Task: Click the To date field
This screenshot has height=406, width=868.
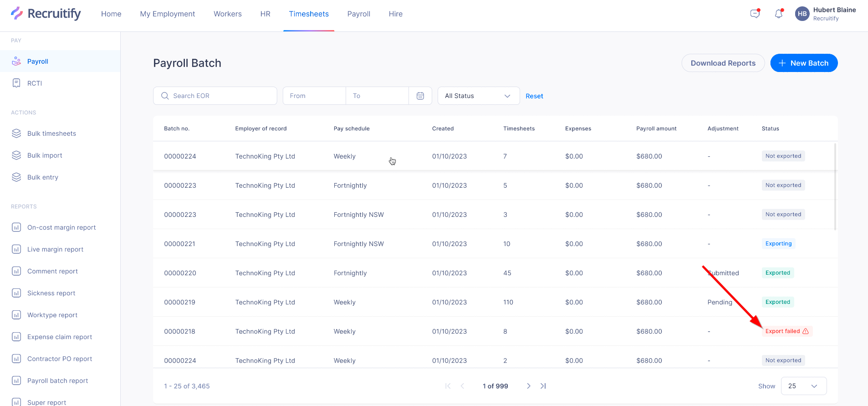Action: click(x=377, y=96)
